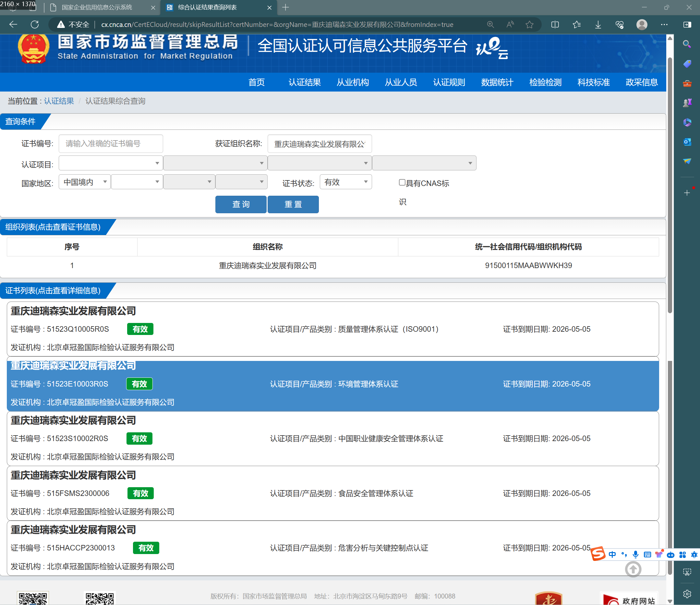
Task: Jump to page top with up arrow button
Action: coord(633,569)
